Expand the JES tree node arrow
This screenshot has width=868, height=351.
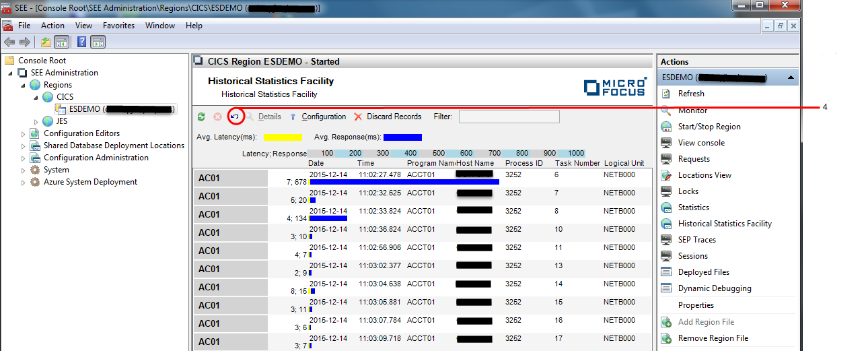[x=36, y=121]
